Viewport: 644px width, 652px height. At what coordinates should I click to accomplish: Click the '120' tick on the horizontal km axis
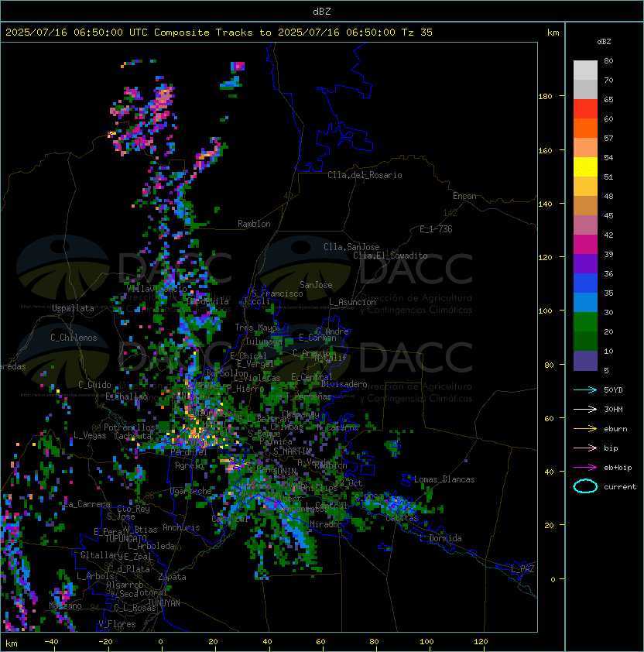click(481, 642)
